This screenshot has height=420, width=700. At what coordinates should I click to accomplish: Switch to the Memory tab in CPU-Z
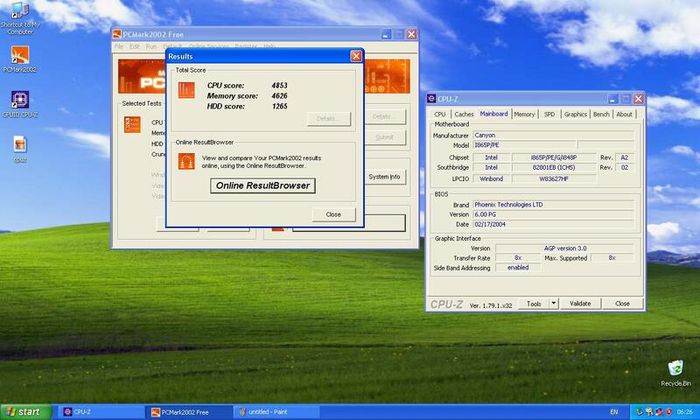524,114
